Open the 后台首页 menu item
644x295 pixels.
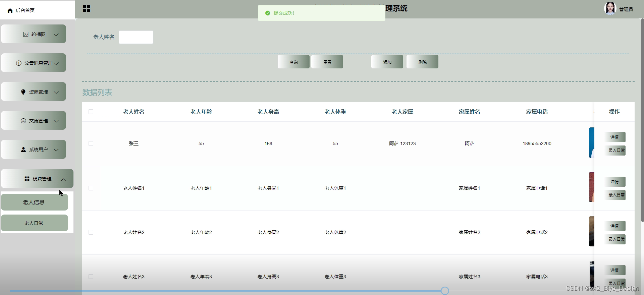[x=38, y=10]
